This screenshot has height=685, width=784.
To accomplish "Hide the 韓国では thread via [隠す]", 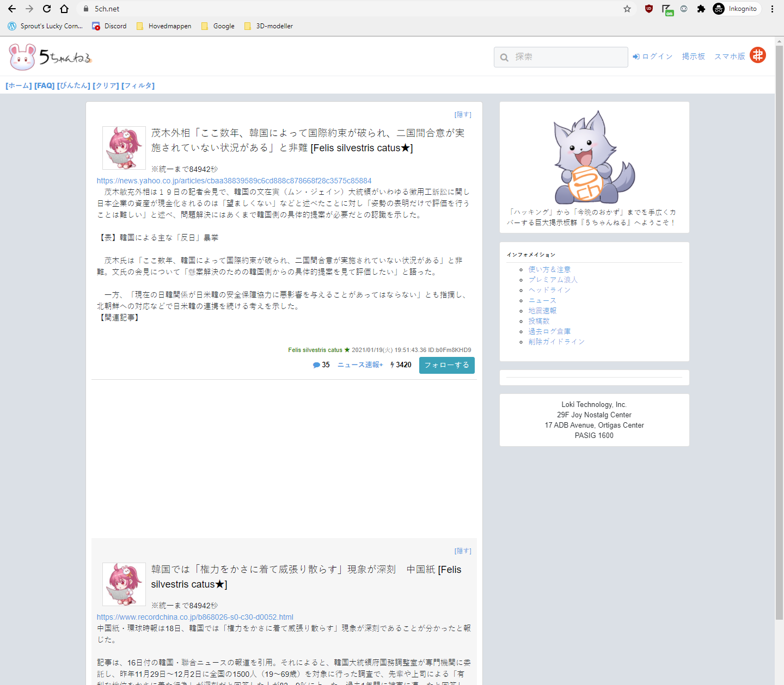I will [463, 551].
